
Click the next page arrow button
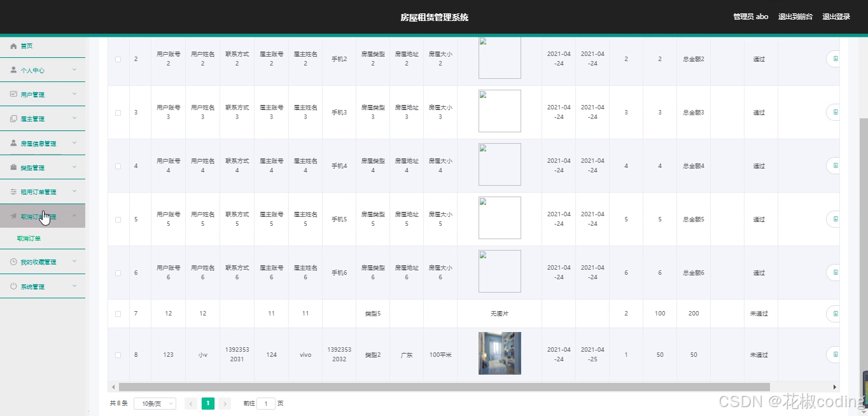click(x=225, y=403)
